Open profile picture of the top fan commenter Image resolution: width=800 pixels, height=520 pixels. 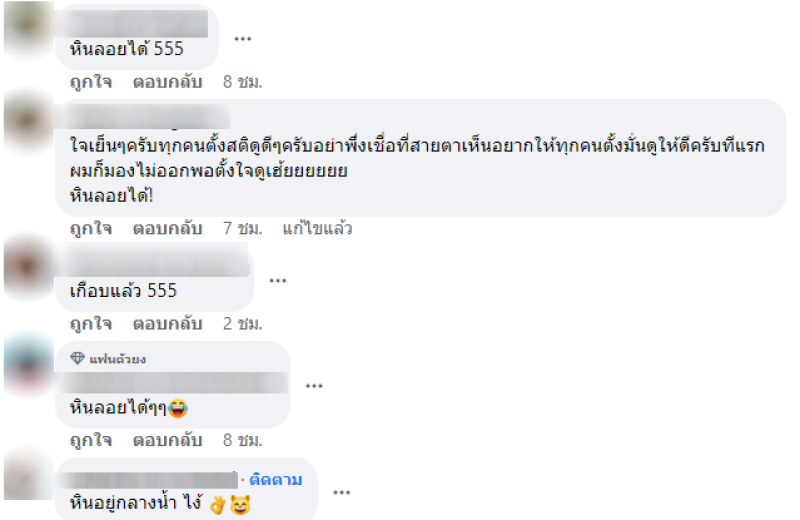[x=28, y=364]
